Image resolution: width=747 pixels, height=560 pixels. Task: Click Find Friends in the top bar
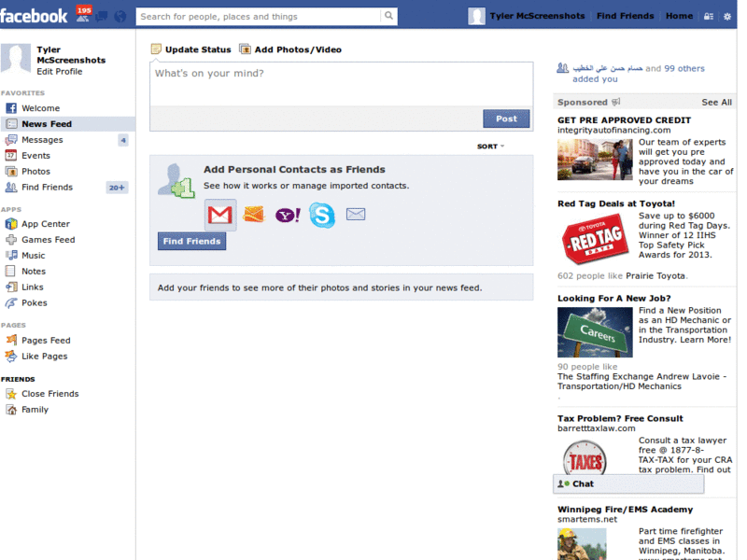tap(625, 16)
